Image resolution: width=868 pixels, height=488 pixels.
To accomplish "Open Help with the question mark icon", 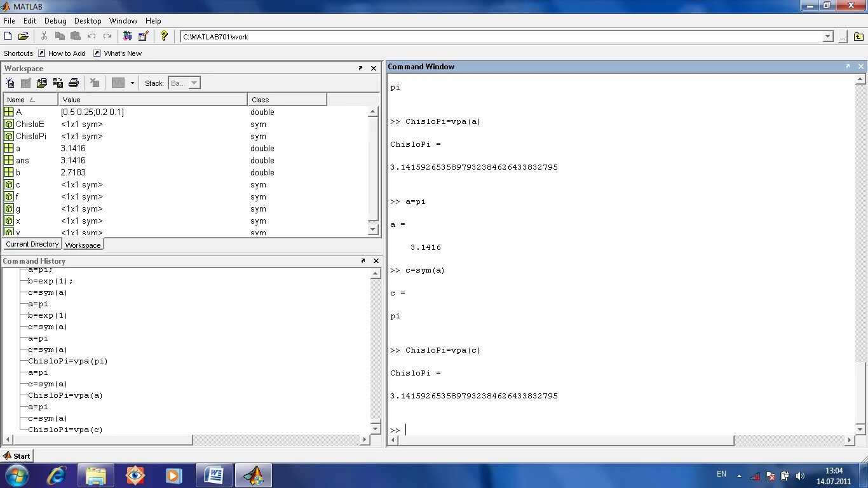I will pos(164,36).
